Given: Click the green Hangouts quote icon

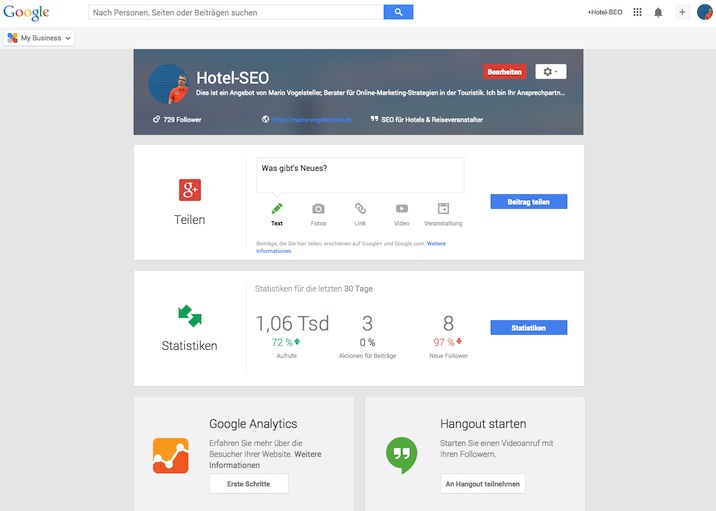Looking at the screenshot, I should coord(401,455).
